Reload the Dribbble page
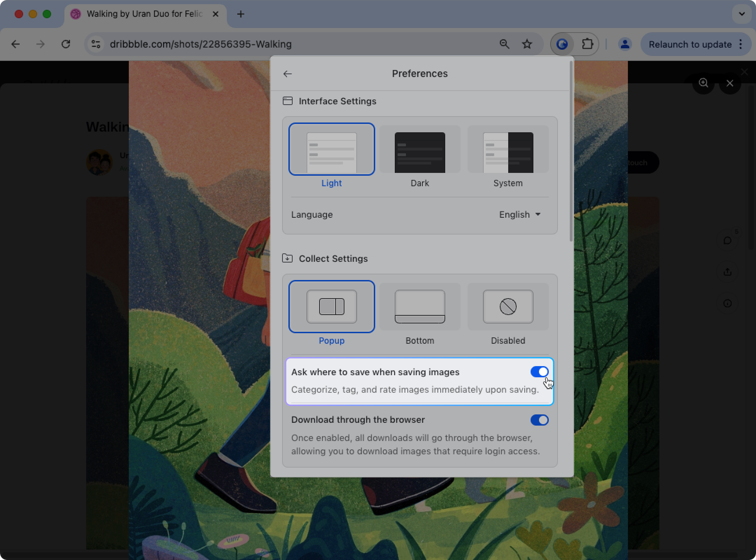Viewport: 756px width, 560px height. coord(66,44)
